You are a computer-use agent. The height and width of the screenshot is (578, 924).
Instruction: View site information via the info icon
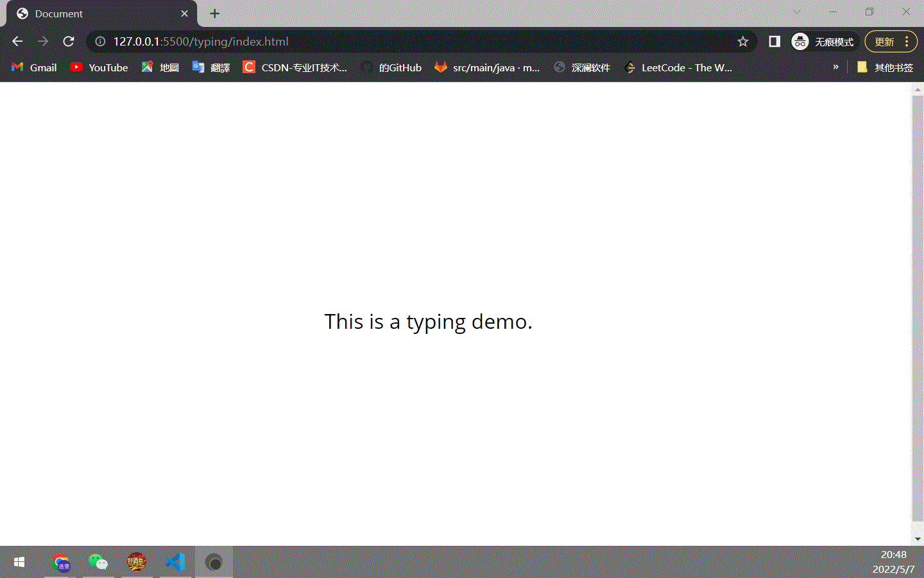99,41
